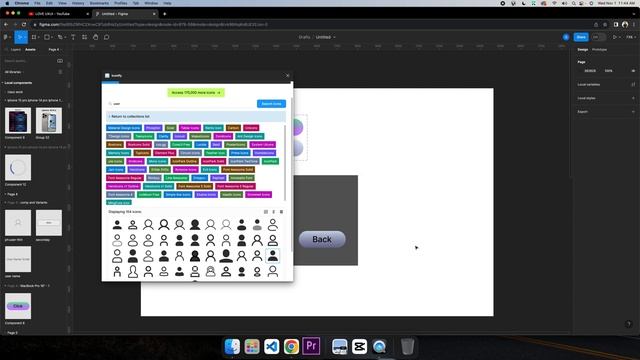The height and width of the screenshot is (360, 640).
Task: Select the Rectangle shape tool
Action: point(47,37)
